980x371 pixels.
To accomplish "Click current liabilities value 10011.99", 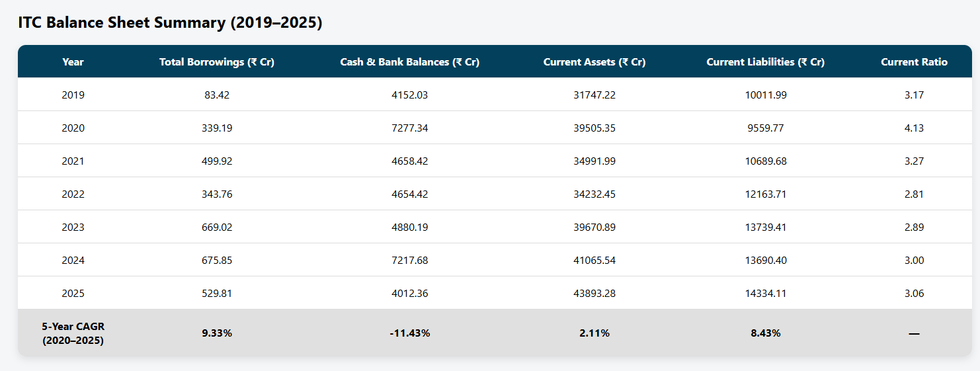I will [766, 95].
